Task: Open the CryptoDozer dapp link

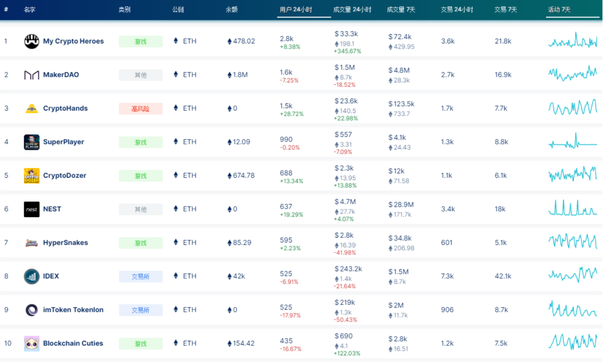Action: coord(65,176)
